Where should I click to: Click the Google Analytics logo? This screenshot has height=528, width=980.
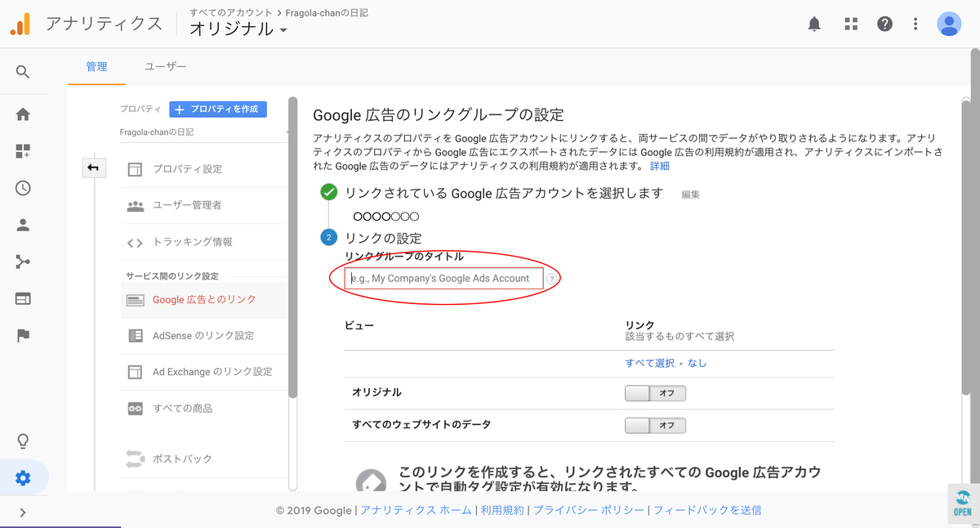(20, 24)
